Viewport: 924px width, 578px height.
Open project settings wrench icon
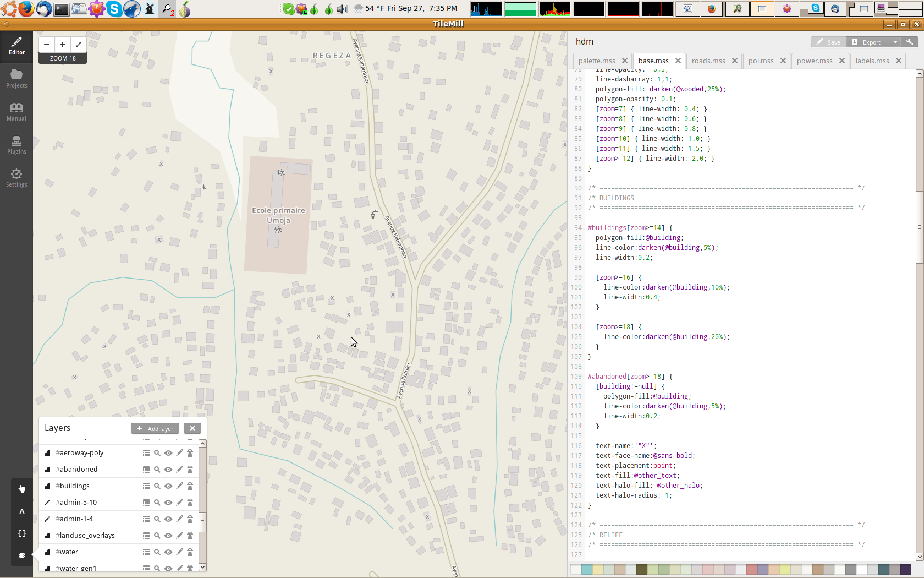tap(910, 42)
